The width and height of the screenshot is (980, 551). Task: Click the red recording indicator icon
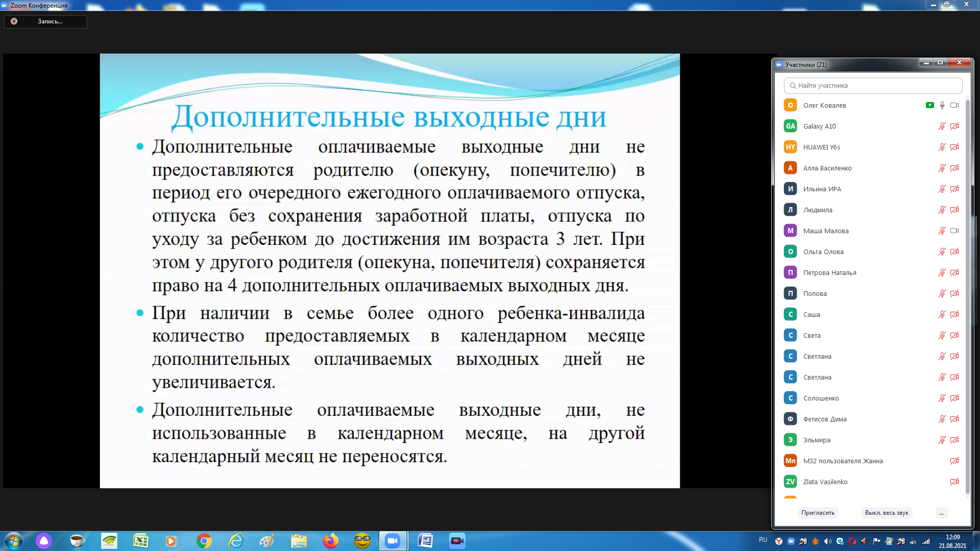click(x=14, y=21)
